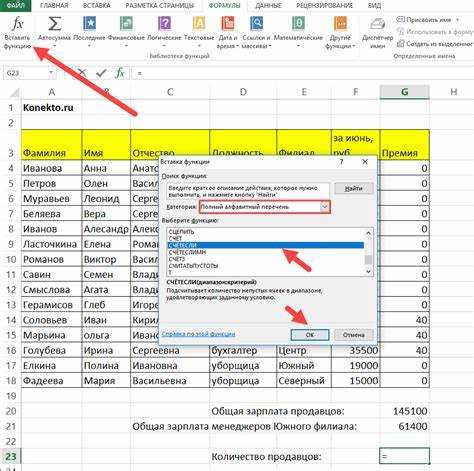Open the Финансовые functions icon
Image resolution: width=474 pixels, height=471 pixels.
pos(126,24)
